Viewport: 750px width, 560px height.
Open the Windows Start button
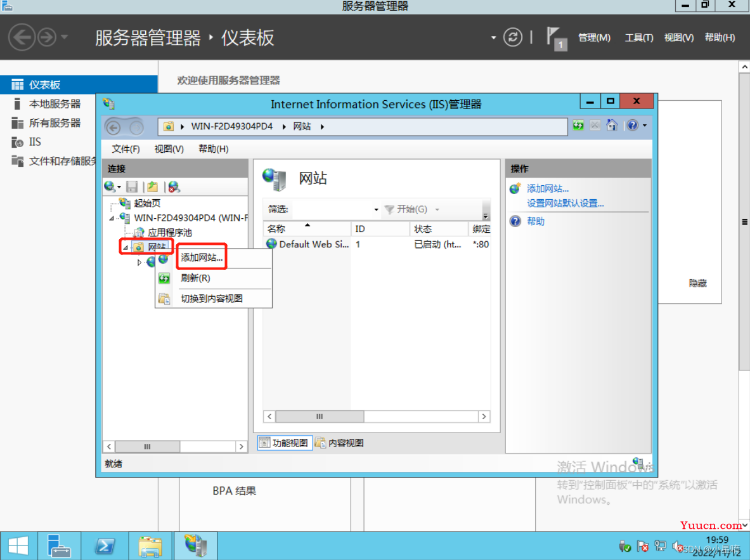(18, 545)
